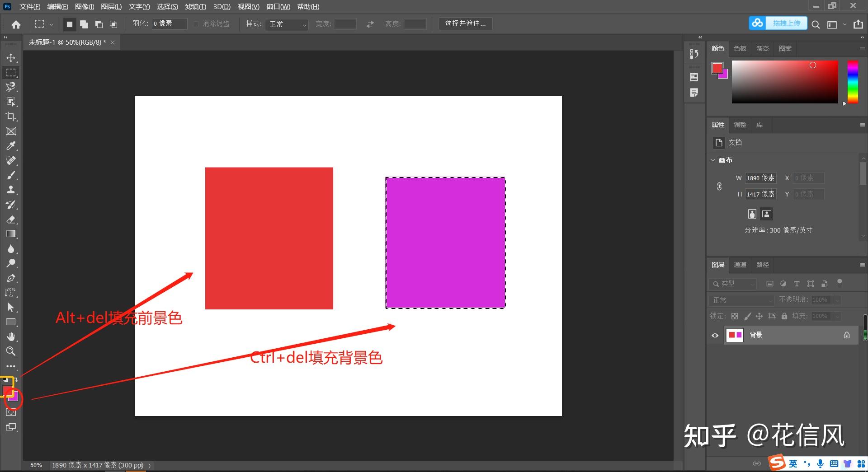Click the 选择并遮住 button
This screenshot has height=472, width=868.
pyautogui.click(x=465, y=23)
